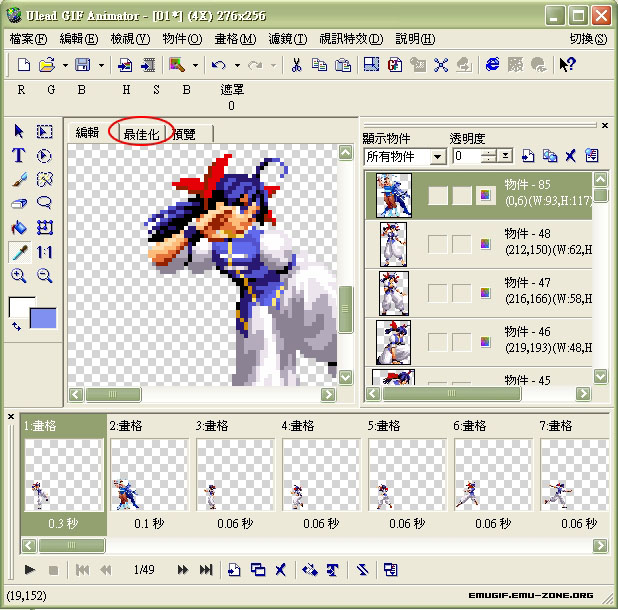Viewport: 618px width, 610px height.
Task: Toggle first box of object 物件 - 85
Action: [438, 195]
